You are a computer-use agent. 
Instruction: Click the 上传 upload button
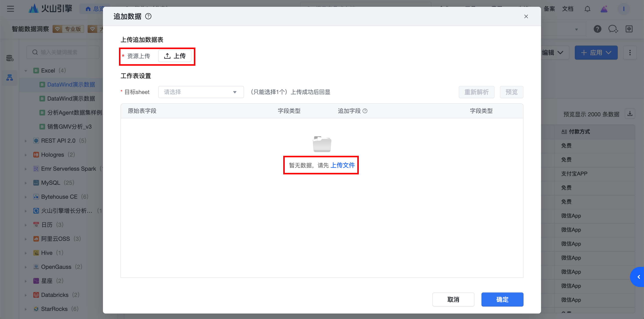pyautogui.click(x=175, y=56)
